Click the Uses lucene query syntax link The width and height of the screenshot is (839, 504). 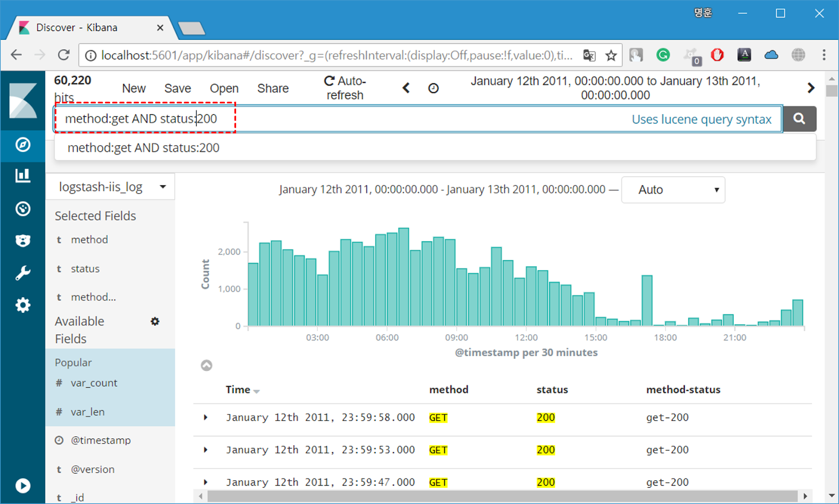pyautogui.click(x=703, y=119)
